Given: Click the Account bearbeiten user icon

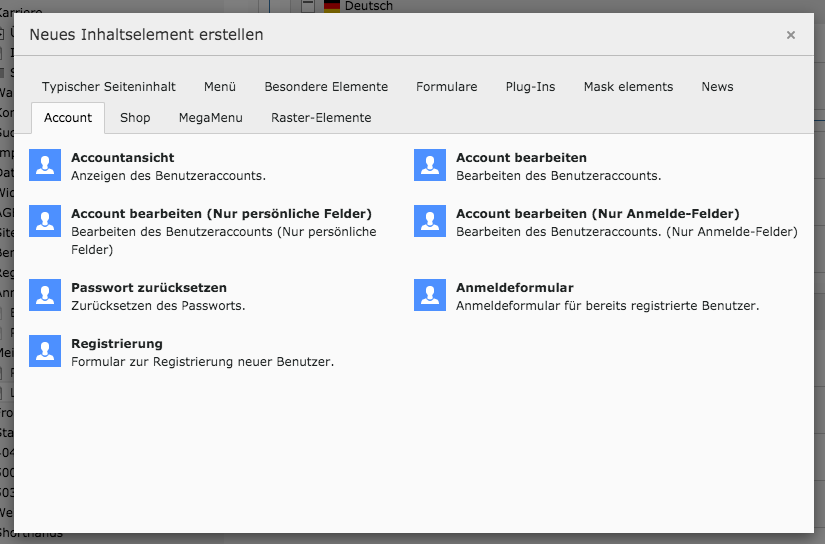Looking at the screenshot, I should pyautogui.click(x=430, y=165).
